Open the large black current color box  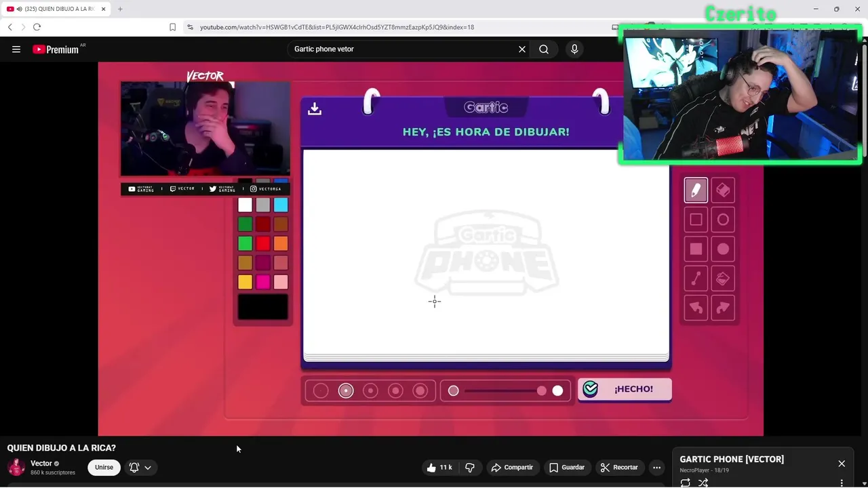pos(263,307)
